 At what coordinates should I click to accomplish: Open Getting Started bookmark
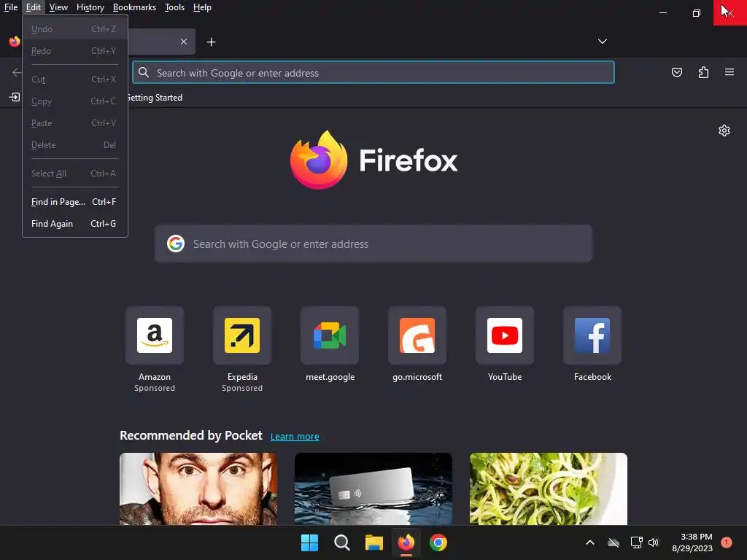click(x=155, y=98)
